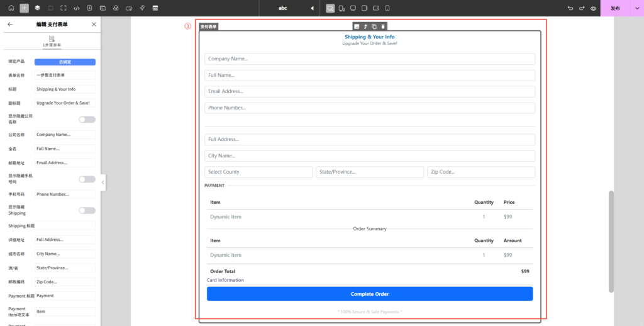Open the code editor icon

pos(77,8)
